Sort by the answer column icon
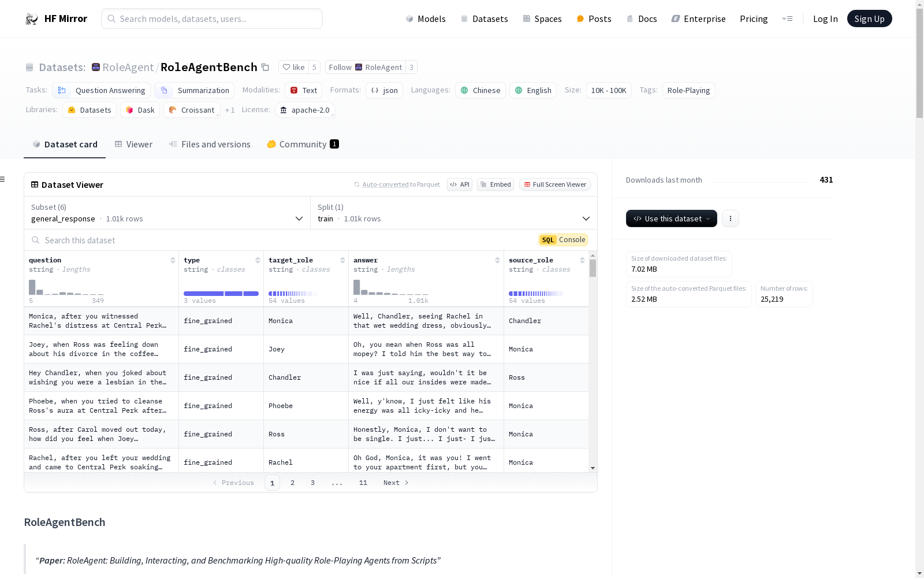This screenshot has width=924, height=578. pyautogui.click(x=497, y=260)
